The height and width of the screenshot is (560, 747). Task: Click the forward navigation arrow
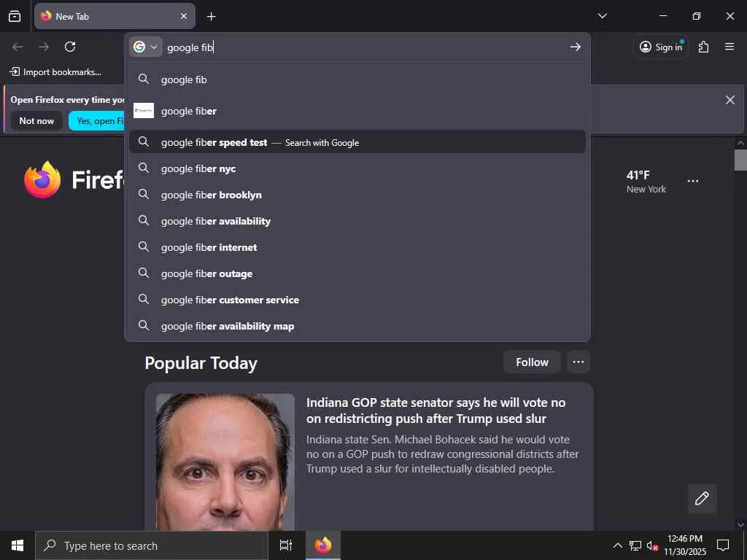(44, 47)
